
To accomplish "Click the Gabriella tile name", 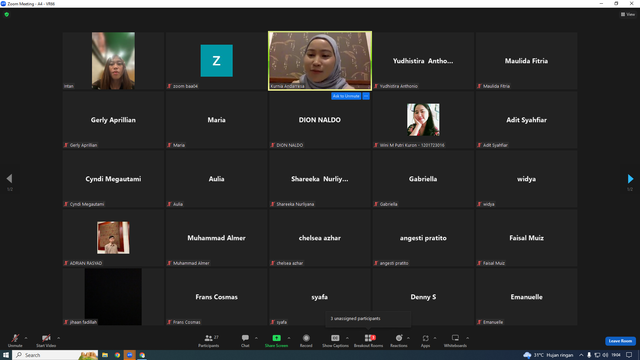I will (423, 179).
